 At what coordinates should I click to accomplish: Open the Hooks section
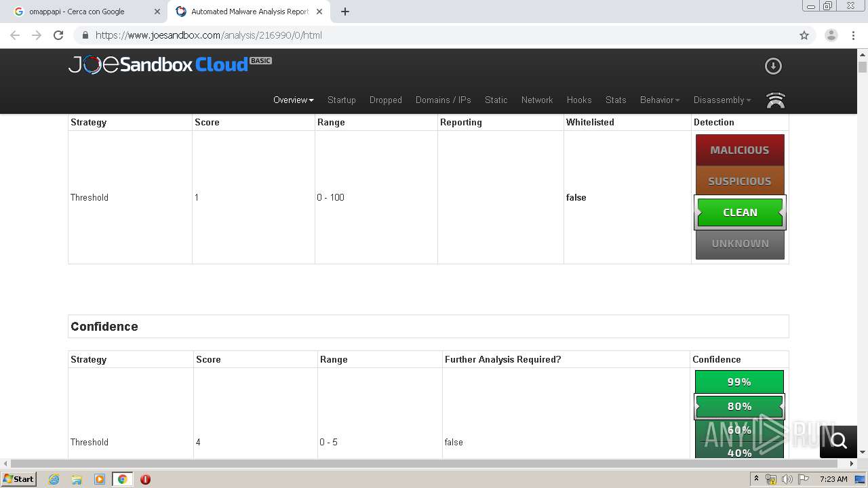(x=579, y=100)
